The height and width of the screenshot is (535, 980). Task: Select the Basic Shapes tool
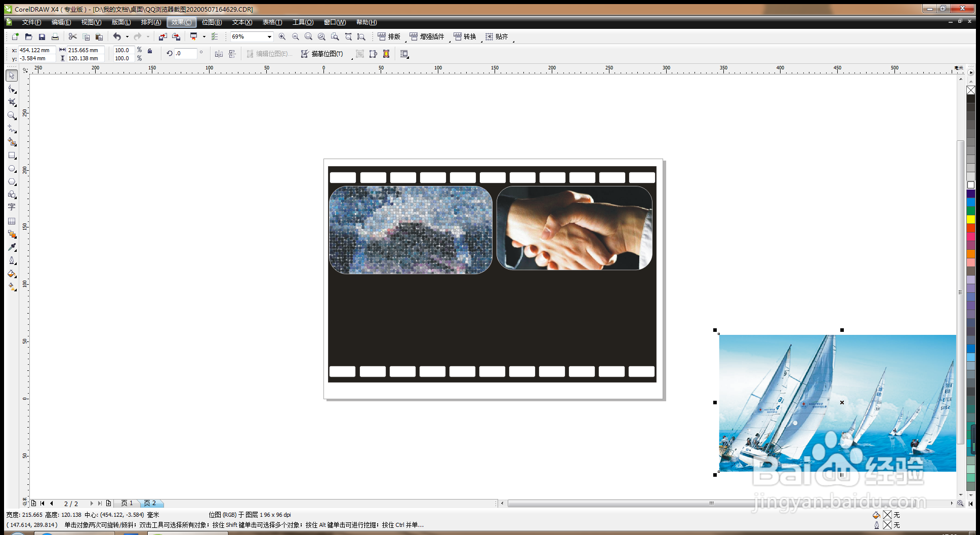[x=12, y=195]
